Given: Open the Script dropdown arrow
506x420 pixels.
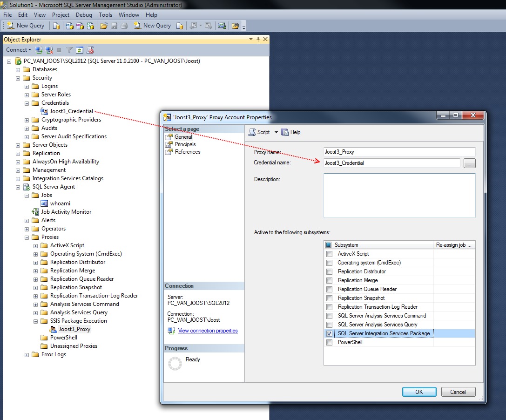Looking at the screenshot, I should (276, 132).
